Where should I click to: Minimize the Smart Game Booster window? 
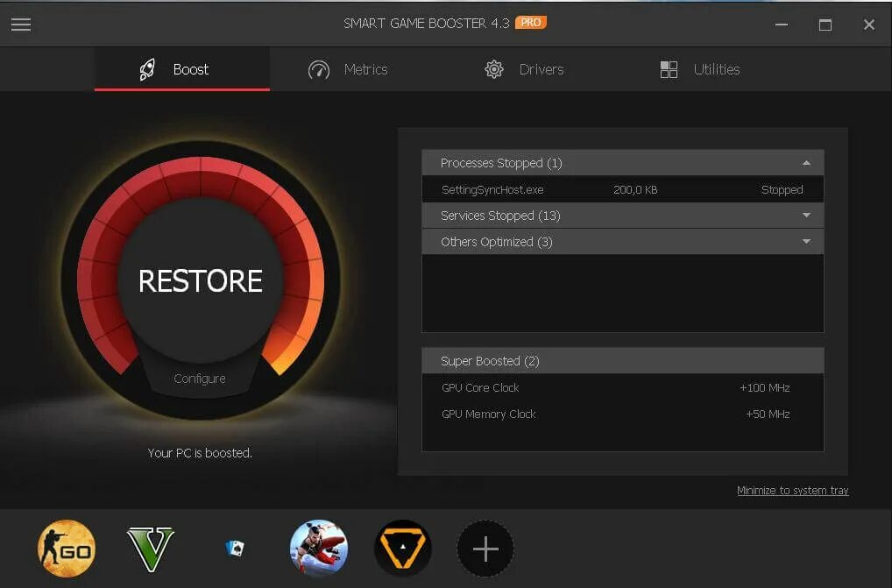click(782, 25)
